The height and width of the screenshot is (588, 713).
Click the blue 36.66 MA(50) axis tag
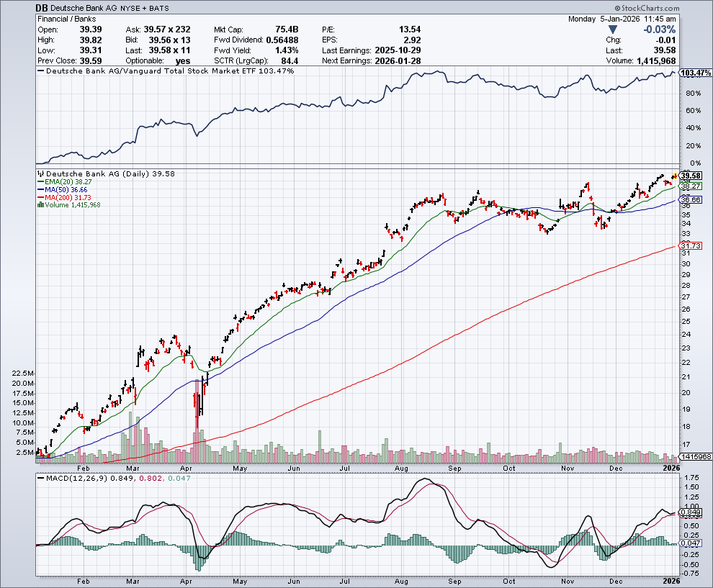click(x=691, y=199)
